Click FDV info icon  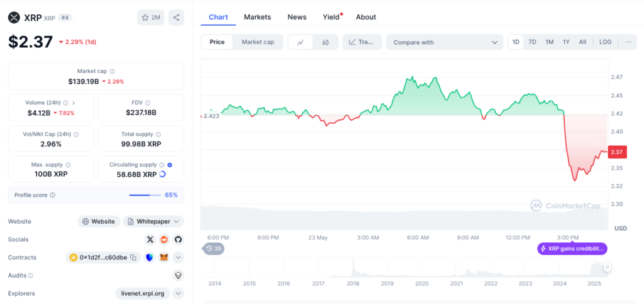point(148,103)
